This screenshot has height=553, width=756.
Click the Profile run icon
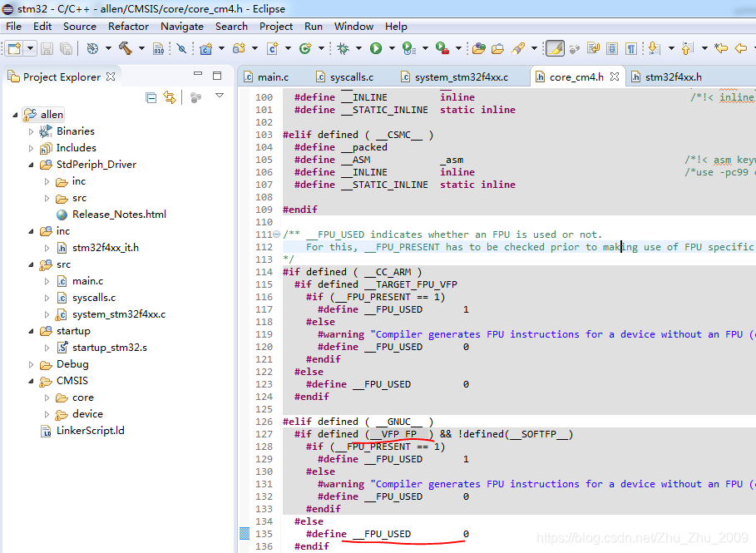click(409, 48)
